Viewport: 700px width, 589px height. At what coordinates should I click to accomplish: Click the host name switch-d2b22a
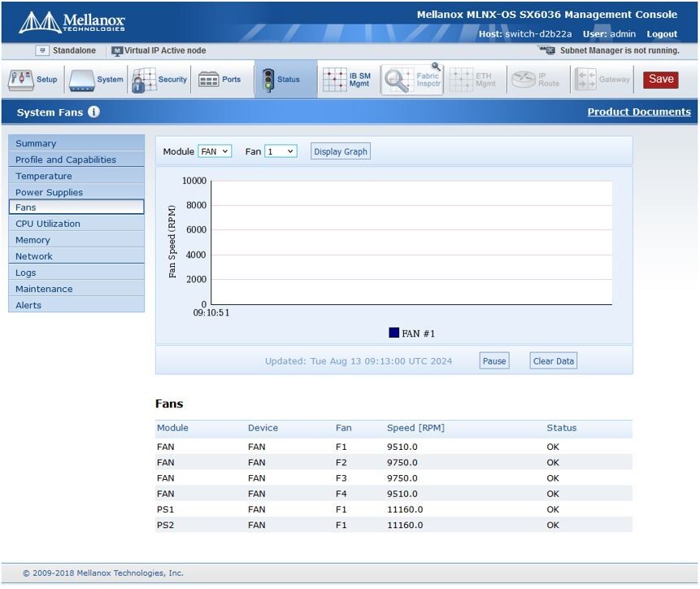click(538, 34)
